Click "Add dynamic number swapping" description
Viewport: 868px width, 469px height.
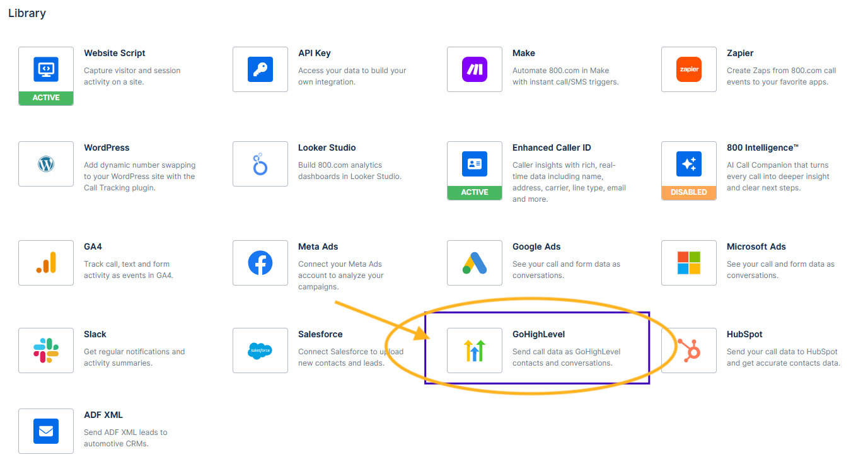click(x=140, y=165)
